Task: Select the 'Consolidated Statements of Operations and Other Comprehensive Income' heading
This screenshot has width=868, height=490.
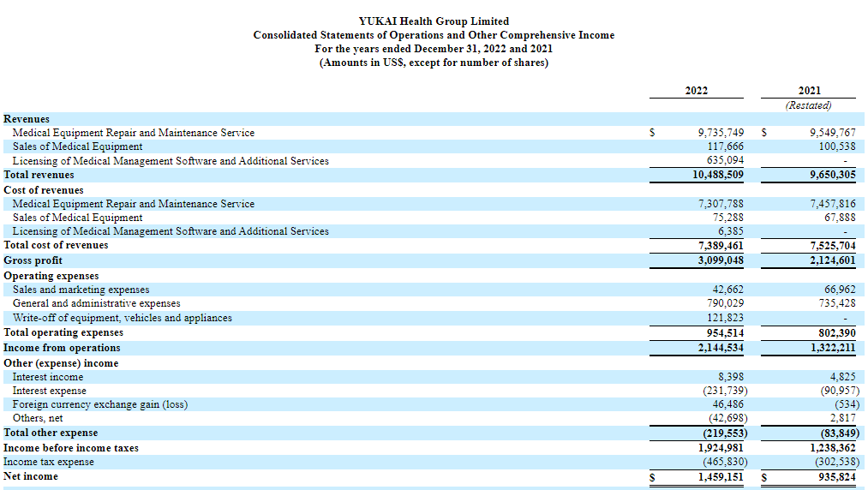Action: [x=434, y=35]
